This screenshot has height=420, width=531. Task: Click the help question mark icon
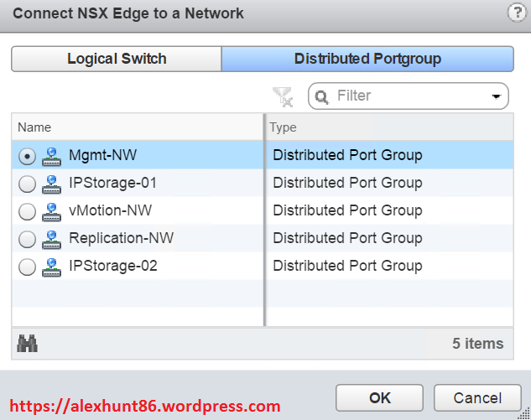(x=518, y=13)
